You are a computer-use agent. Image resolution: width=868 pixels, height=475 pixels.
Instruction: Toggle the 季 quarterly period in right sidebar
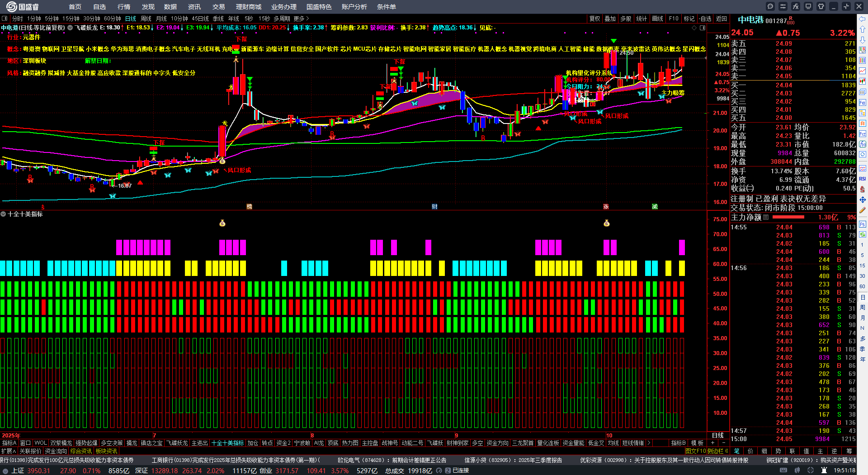tap(863, 349)
